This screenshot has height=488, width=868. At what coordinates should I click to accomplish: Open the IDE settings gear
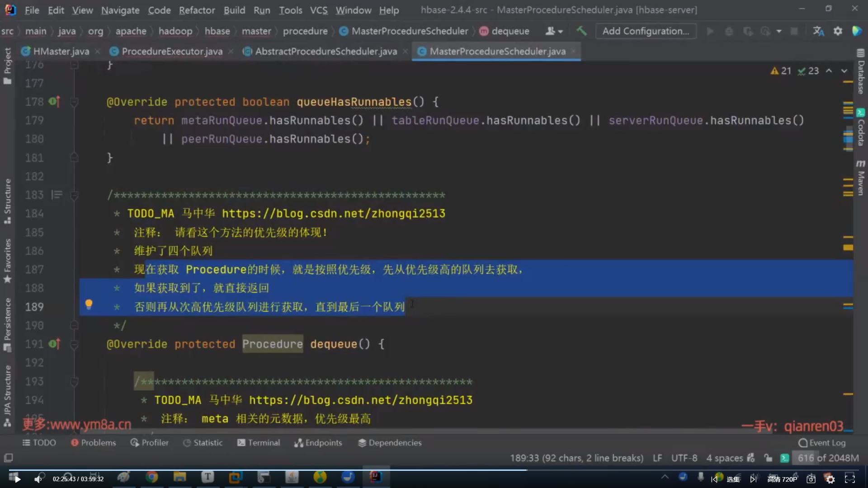coord(838,31)
